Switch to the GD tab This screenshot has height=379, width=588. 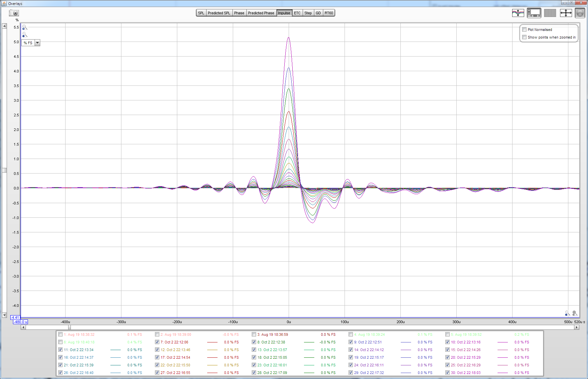coord(318,13)
